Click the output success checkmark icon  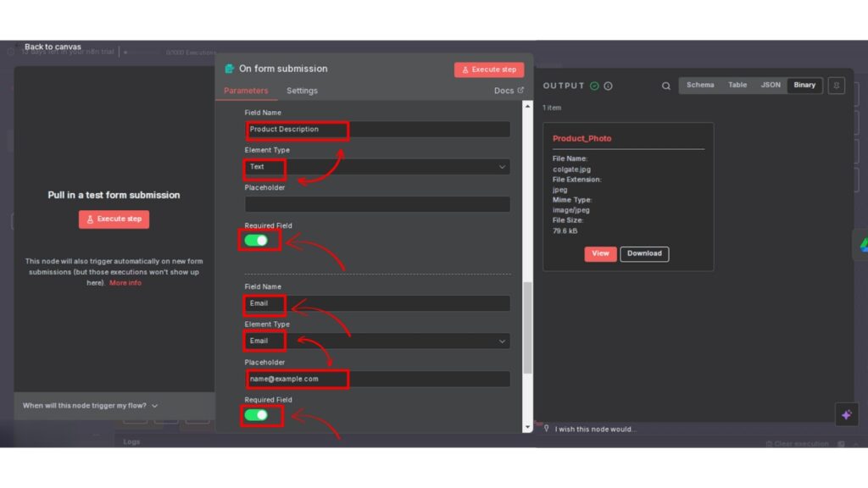594,86
